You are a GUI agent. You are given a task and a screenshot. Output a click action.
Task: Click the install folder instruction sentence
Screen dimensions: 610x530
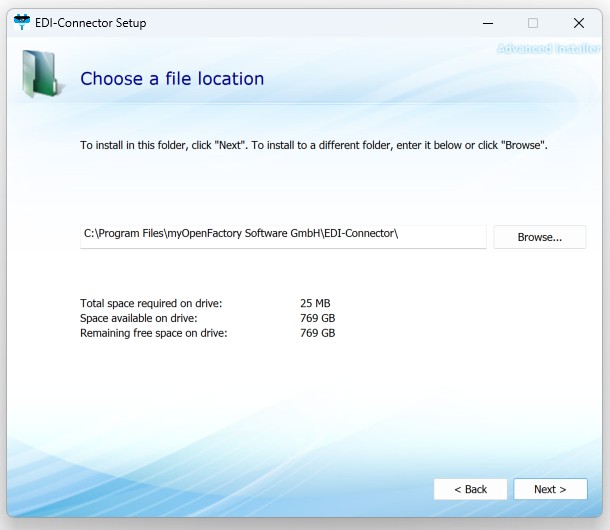(x=313, y=145)
